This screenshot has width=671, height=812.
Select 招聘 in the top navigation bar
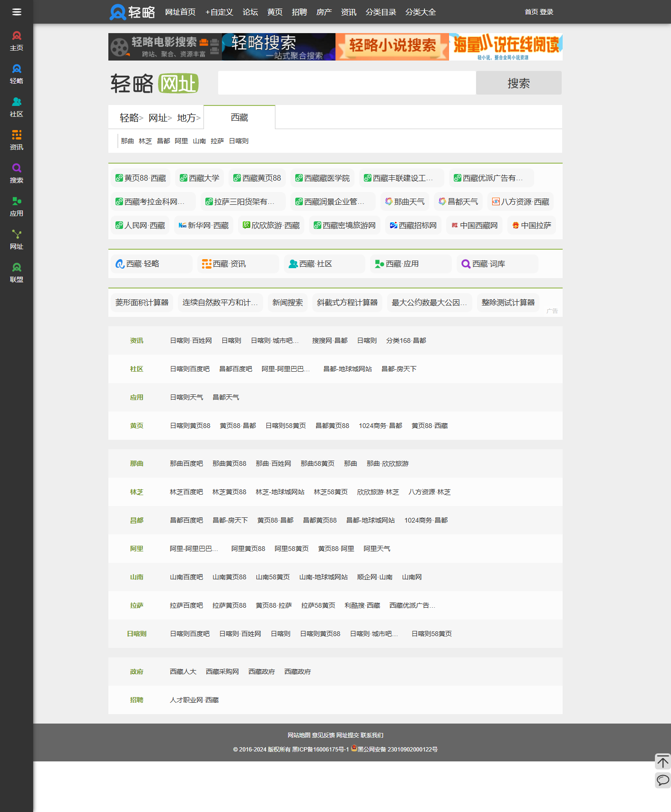(x=299, y=12)
